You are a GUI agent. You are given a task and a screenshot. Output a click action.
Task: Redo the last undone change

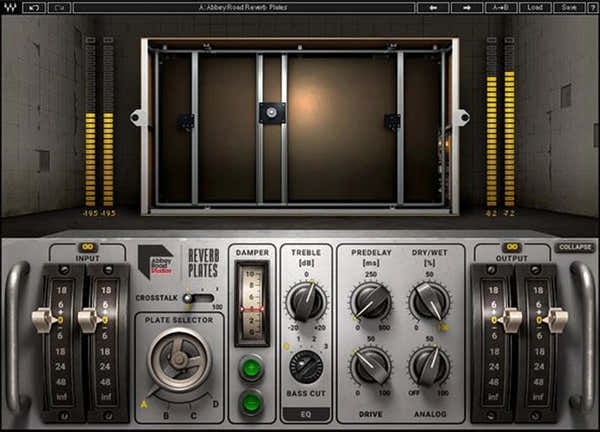tap(59, 7)
